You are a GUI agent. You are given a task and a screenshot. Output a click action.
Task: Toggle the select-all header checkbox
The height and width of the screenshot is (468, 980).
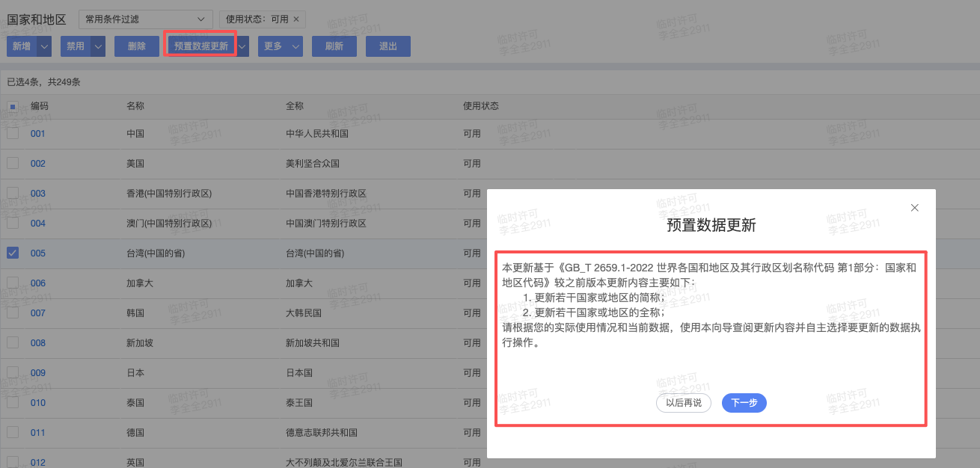(13, 106)
